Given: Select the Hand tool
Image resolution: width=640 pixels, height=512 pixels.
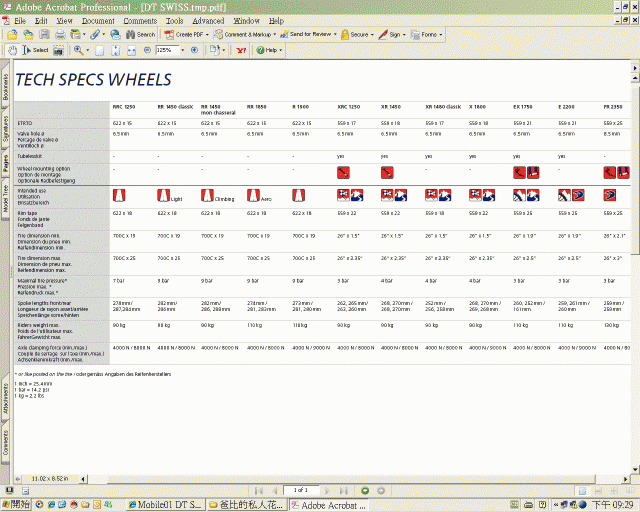Looking at the screenshot, I should 13,49.
